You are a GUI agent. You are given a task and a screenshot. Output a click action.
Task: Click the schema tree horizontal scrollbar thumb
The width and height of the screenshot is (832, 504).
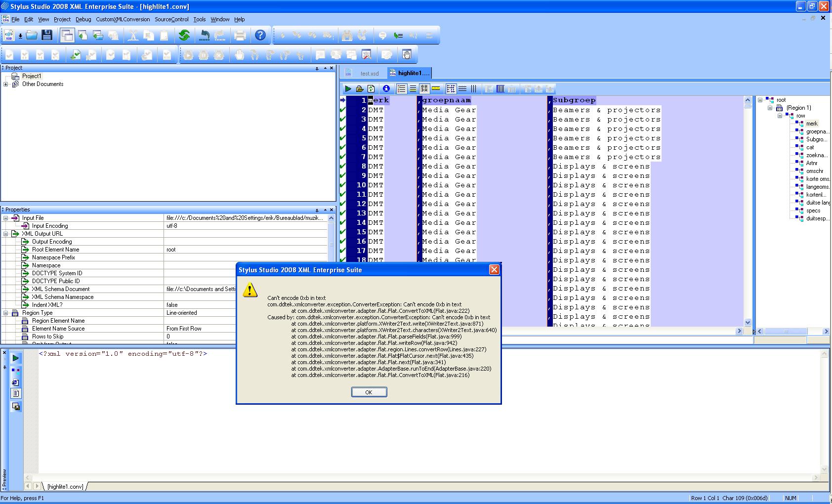(x=786, y=331)
